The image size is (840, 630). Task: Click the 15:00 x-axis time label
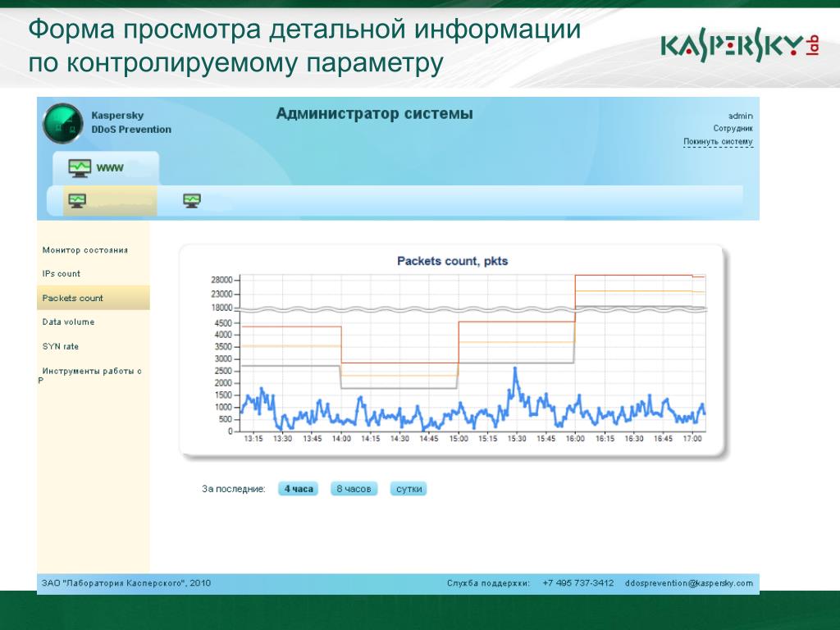pyautogui.click(x=459, y=439)
